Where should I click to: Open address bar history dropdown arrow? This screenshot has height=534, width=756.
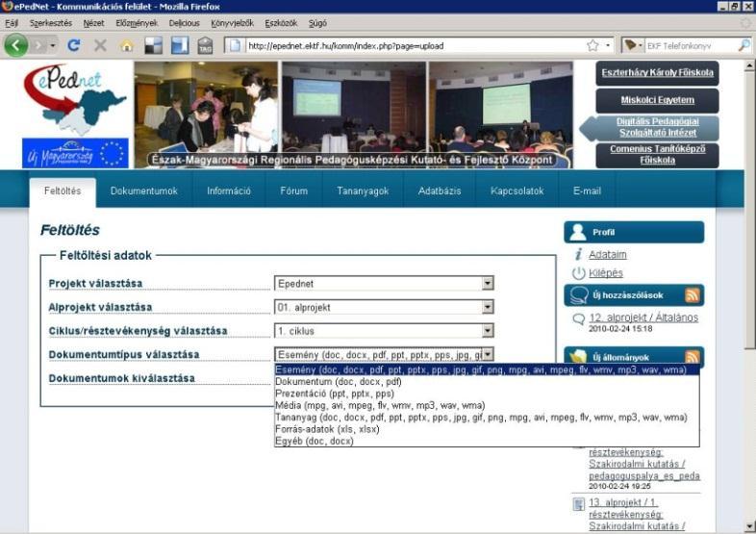pyautogui.click(x=608, y=46)
